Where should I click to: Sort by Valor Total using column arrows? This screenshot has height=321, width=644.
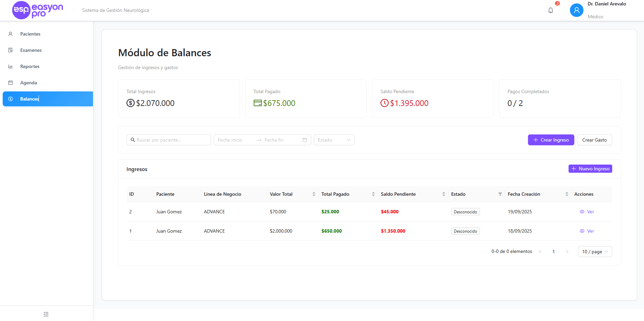313,194
